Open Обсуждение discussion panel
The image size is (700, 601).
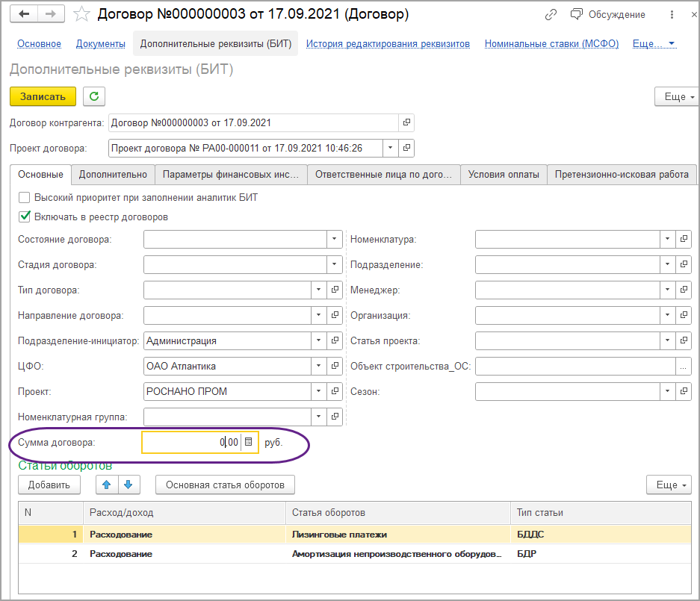(x=607, y=14)
